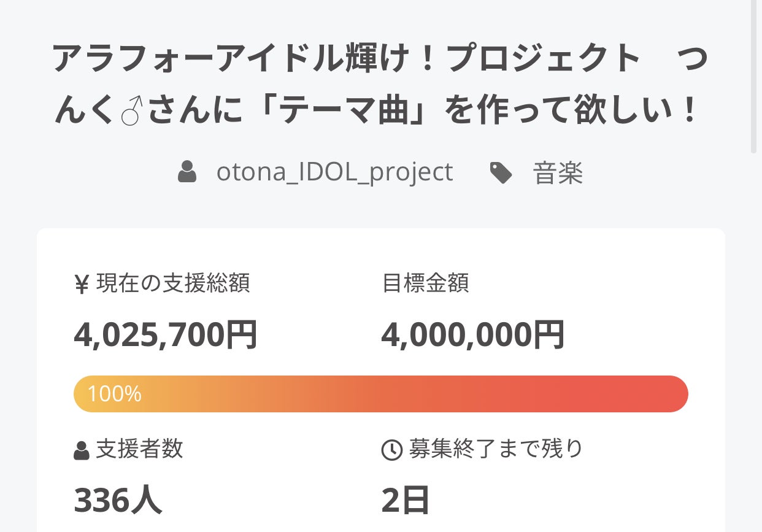762x532 pixels.
Task: Click the person icon next to 支援者数
Action: (x=82, y=450)
